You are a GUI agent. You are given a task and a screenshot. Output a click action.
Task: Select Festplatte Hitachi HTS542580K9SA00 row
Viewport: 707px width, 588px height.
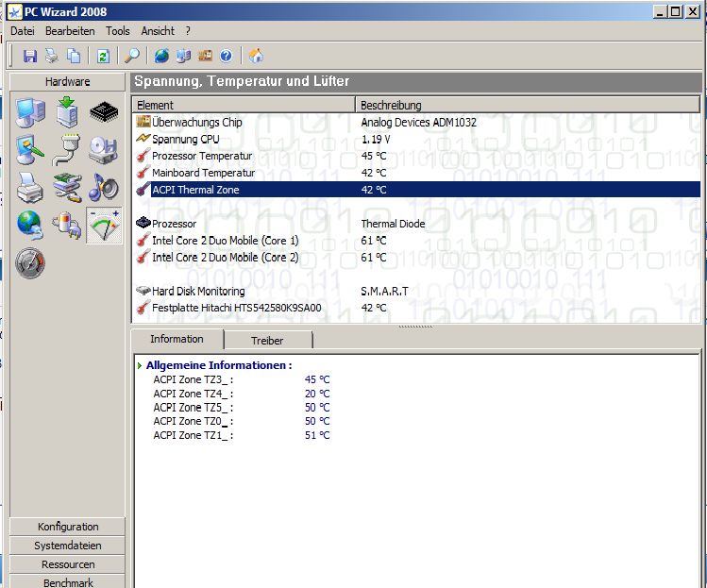pyautogui.click(x=416, y=308)
